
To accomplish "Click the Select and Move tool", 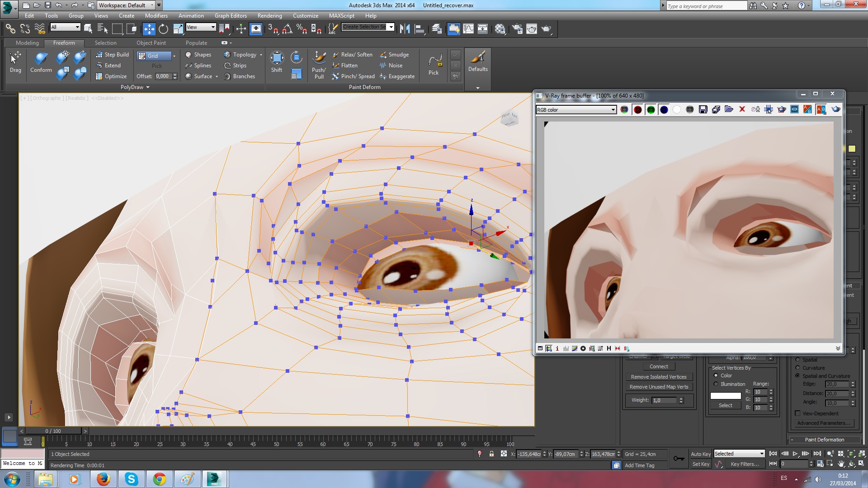I will [x=149, y=29].
